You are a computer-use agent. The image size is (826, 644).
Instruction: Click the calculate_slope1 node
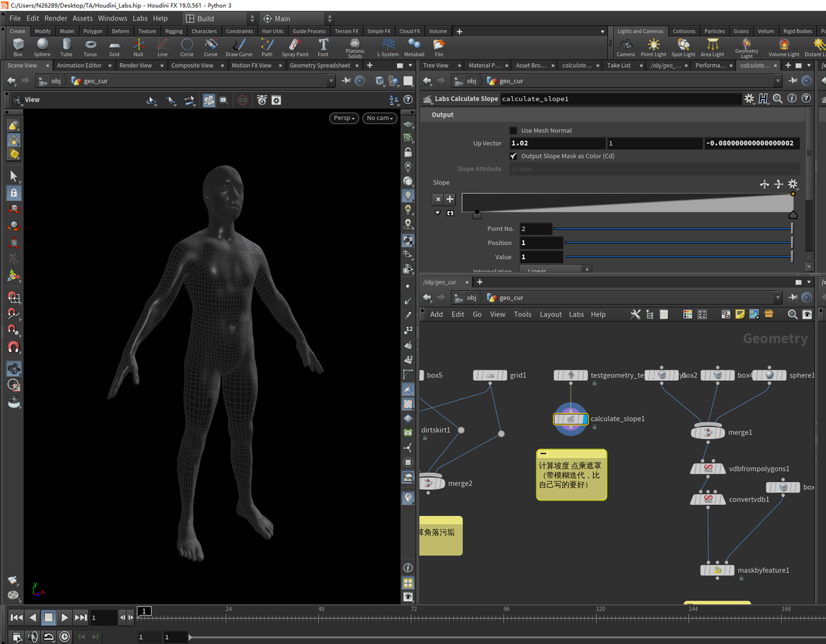(570, 419)
